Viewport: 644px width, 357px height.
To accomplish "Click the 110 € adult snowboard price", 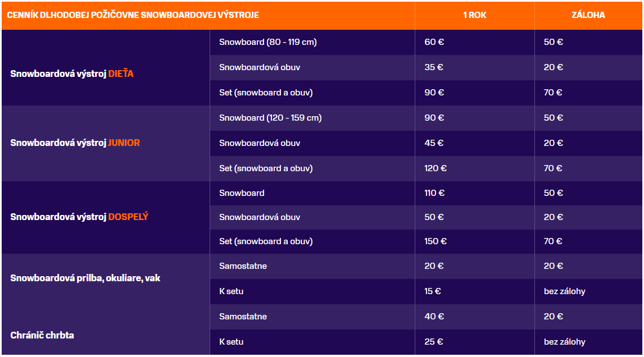I will tap(434, 193).
